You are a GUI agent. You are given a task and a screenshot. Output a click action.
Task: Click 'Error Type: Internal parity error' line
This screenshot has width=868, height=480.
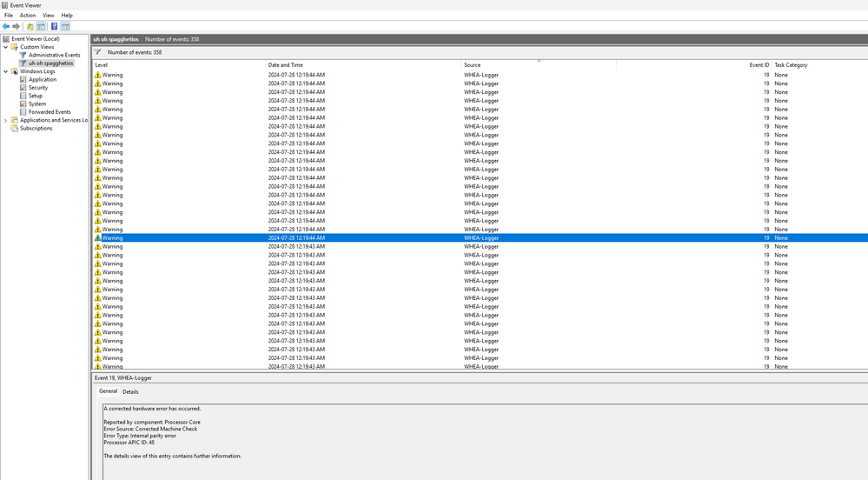pos(140,436)
